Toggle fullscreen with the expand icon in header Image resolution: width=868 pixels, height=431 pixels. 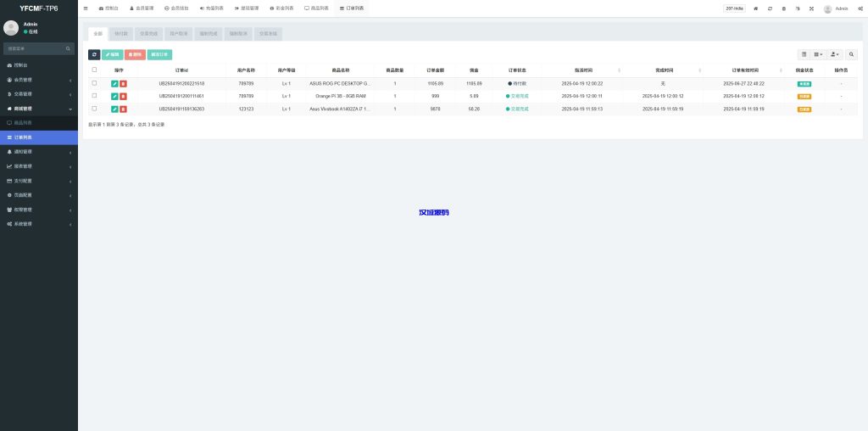tap(811, 8)
